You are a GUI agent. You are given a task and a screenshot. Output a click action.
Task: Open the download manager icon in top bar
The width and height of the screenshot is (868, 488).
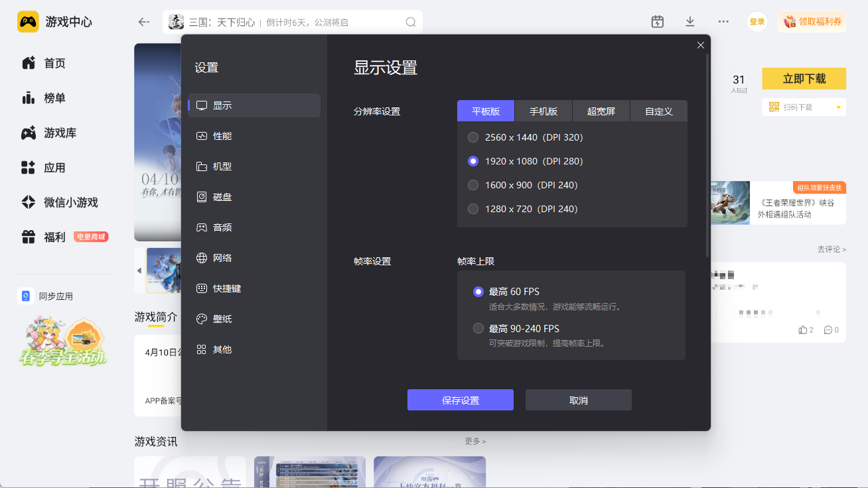pos(689,21)
